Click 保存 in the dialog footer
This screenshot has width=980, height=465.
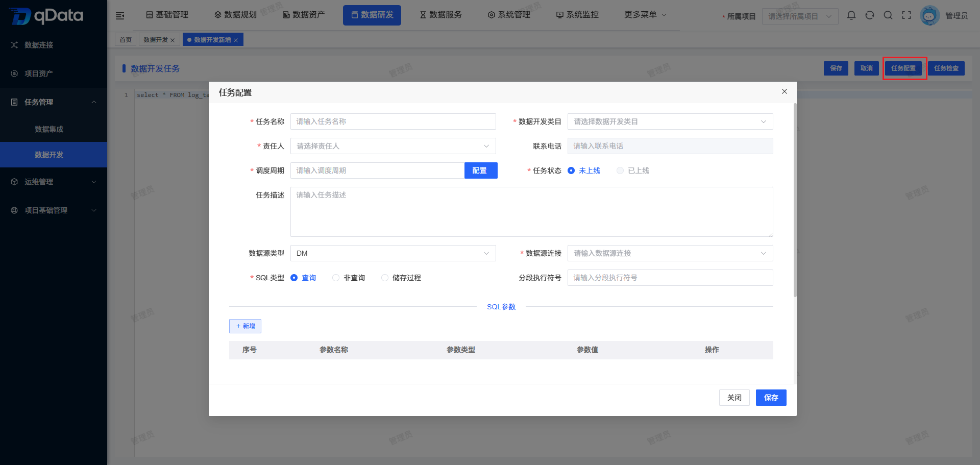pyautogui.click(x=771, y=398)
